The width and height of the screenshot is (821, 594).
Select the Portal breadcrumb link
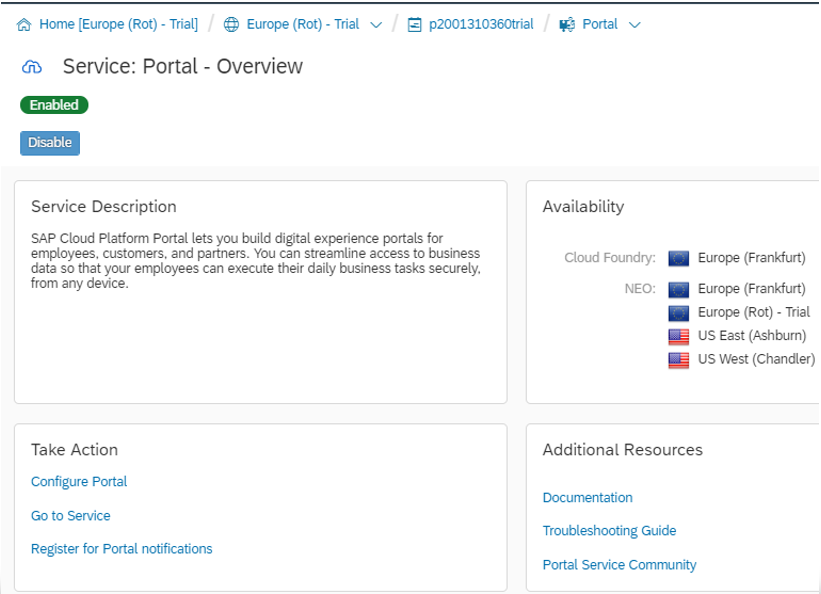(600, 24)
